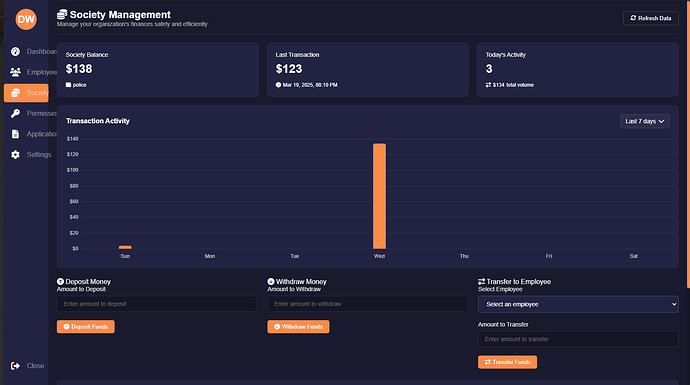
Task: Select the Society coins icon in sidebar
Action: click(15, 93)
